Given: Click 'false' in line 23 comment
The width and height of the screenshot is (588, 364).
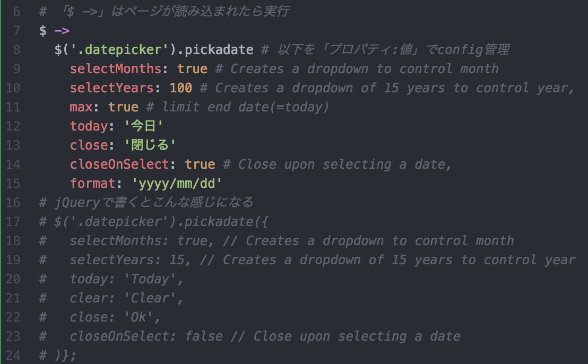Looking at the screenshot, I should tap(204, 336).
